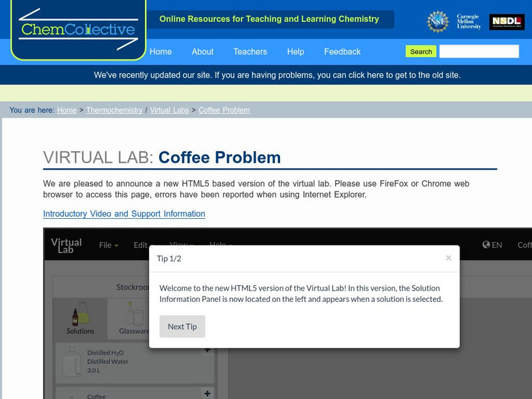The height and width of the screenshot is (399, 532).
Task: Click the Next Tip button
Action: point(182,327)
